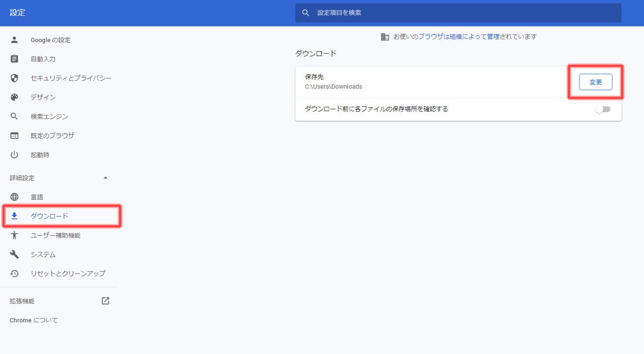
Task: Open 起動時 settings
Action: [x=40, y=155]
